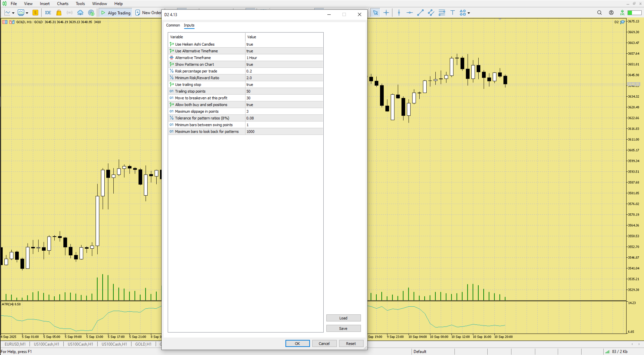Select the equidistant channel tool
The height and width of the screenshot is (355, 644).
431,13
